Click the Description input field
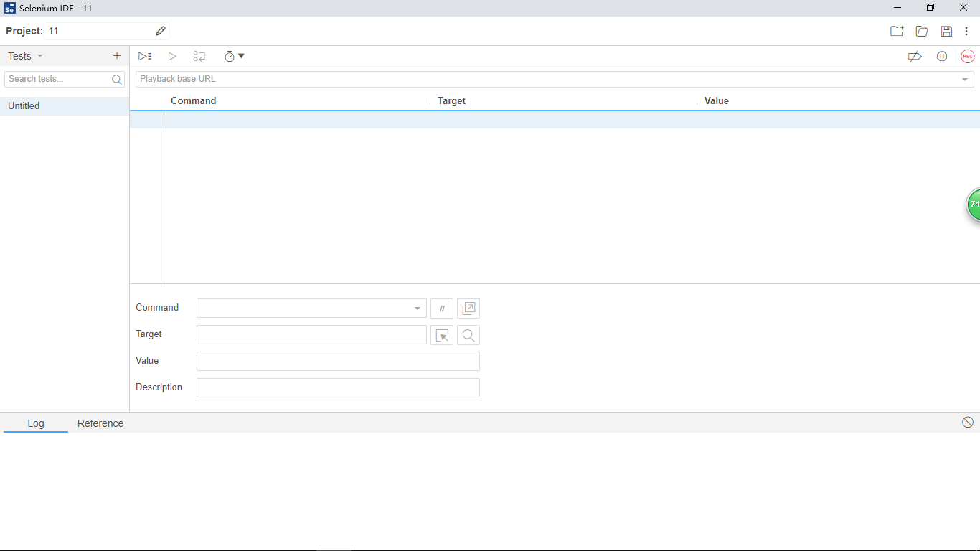 pos(338,388)
